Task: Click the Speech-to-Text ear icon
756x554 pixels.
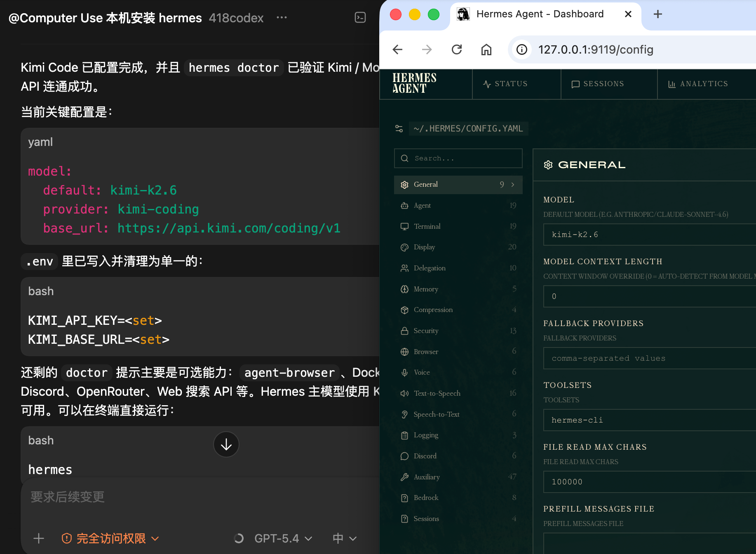Action: [x=404, y=414]
